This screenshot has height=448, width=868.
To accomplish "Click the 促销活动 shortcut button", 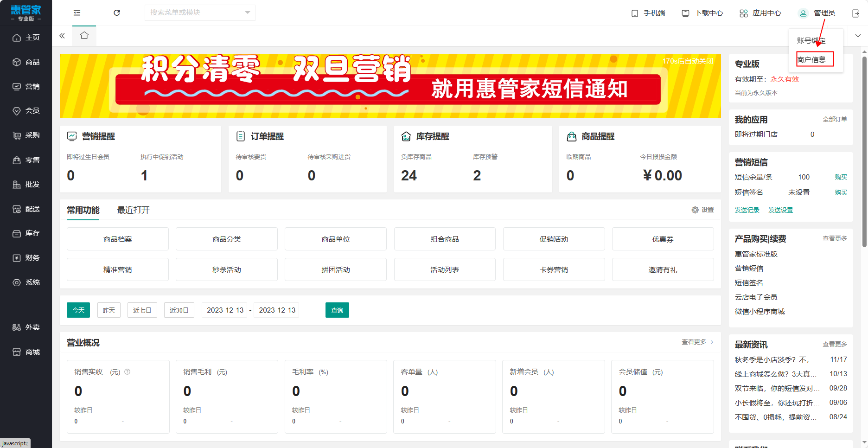I will [554, 239].
